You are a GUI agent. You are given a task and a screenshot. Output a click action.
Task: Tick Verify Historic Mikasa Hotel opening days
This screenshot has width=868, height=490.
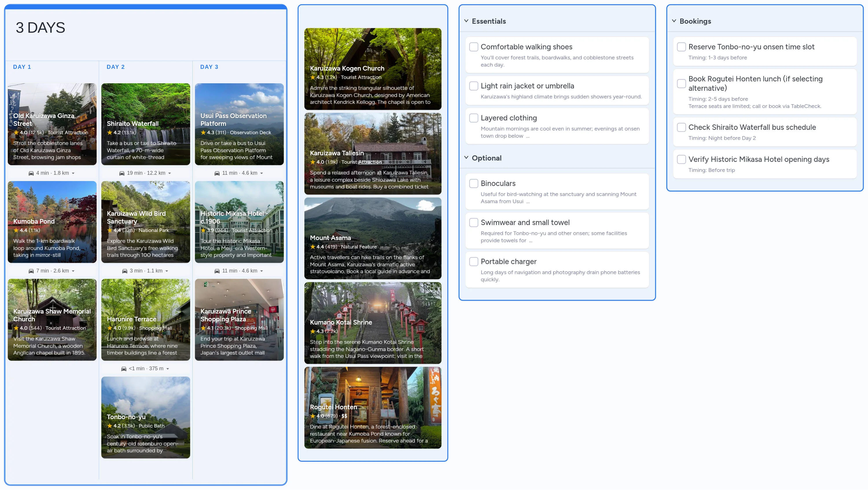(x=681, y=159)
